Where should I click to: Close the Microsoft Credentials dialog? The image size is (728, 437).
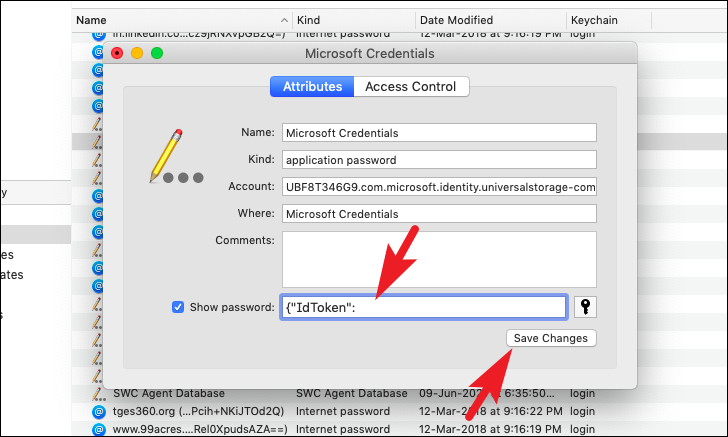point(117,53)
